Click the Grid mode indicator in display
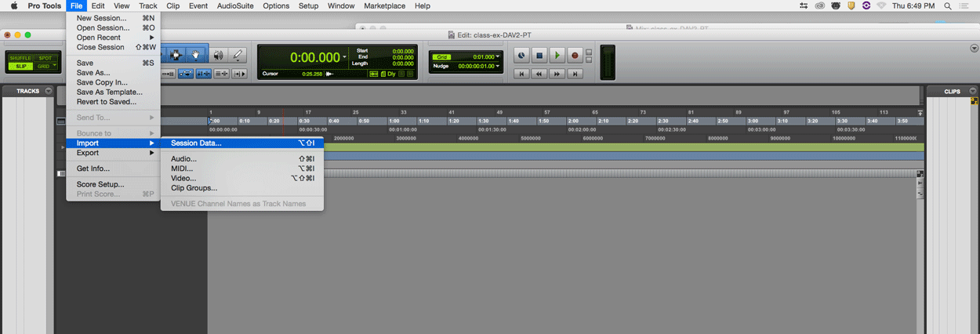This screenshot has width=980, height=334. (x=443, y=56)
